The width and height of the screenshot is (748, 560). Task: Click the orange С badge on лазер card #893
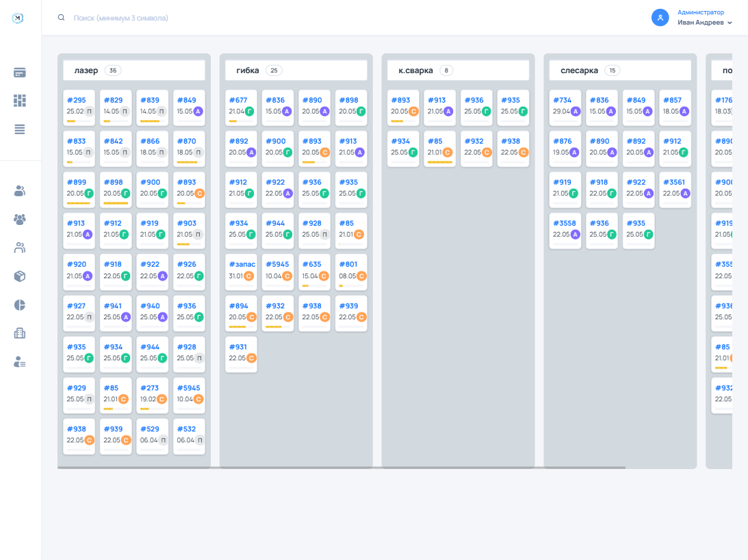coord(199,194)
